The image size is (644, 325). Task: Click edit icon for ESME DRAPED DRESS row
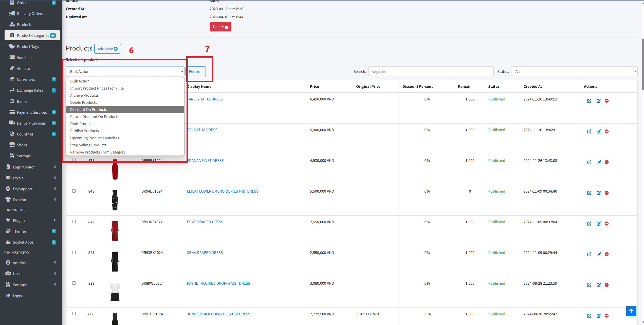pos(599,224)
